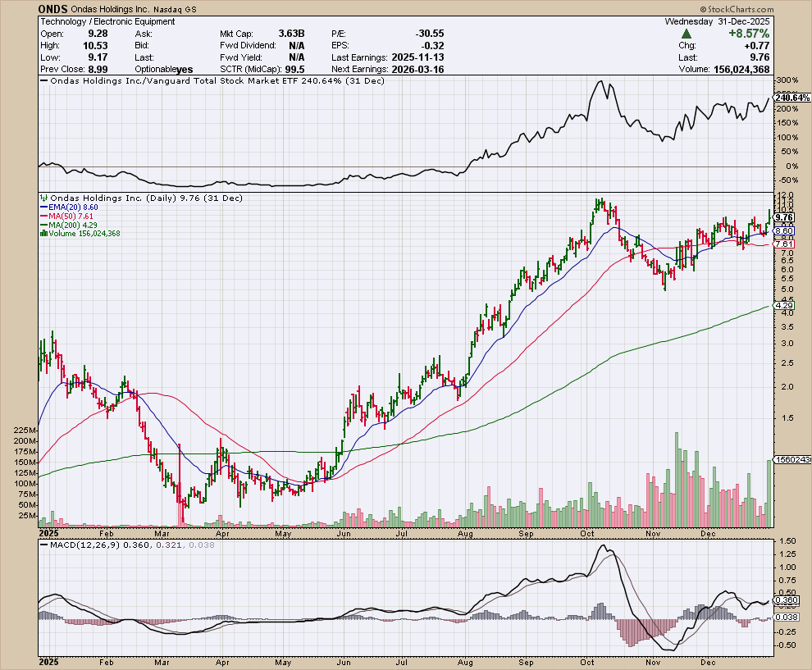Screen dimensions: 812x670
Task: Click the EPS value -0.32
Action: (x=432, y=46)
